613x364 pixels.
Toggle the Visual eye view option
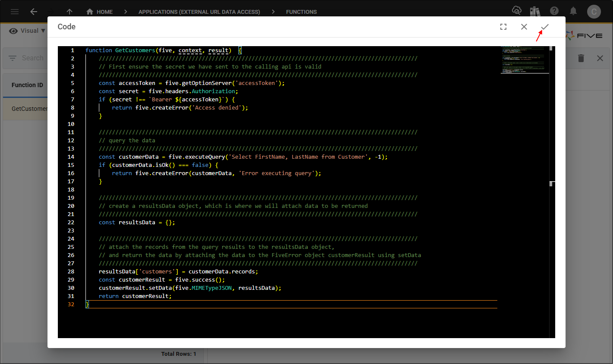[x=13, y=31]
